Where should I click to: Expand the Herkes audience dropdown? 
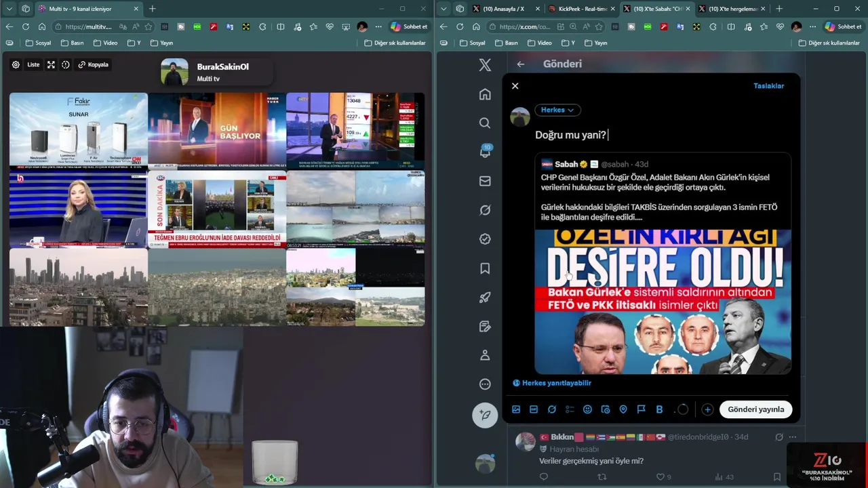pos(557,110)
